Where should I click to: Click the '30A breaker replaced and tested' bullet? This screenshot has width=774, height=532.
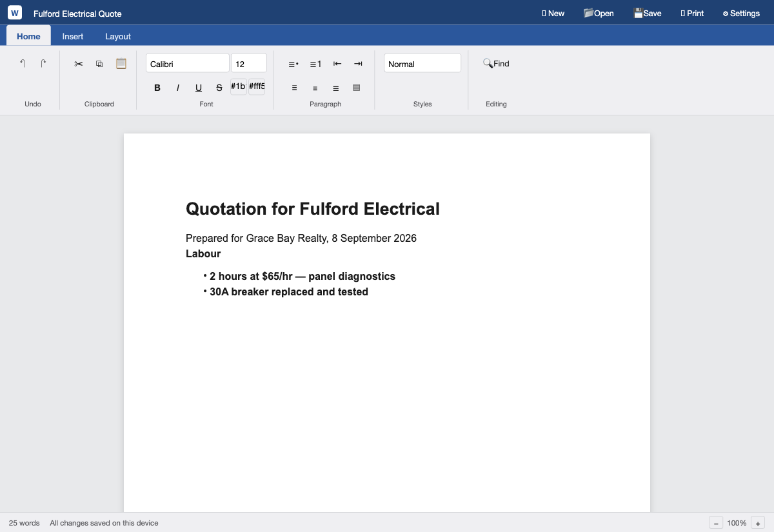pos(289,291)
